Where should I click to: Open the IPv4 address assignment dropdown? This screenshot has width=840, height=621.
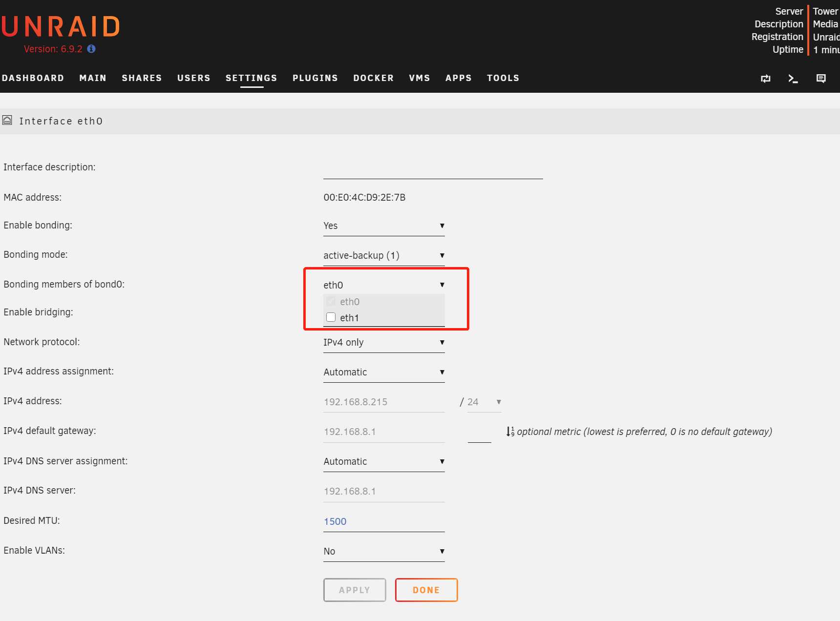pos(384,372)
